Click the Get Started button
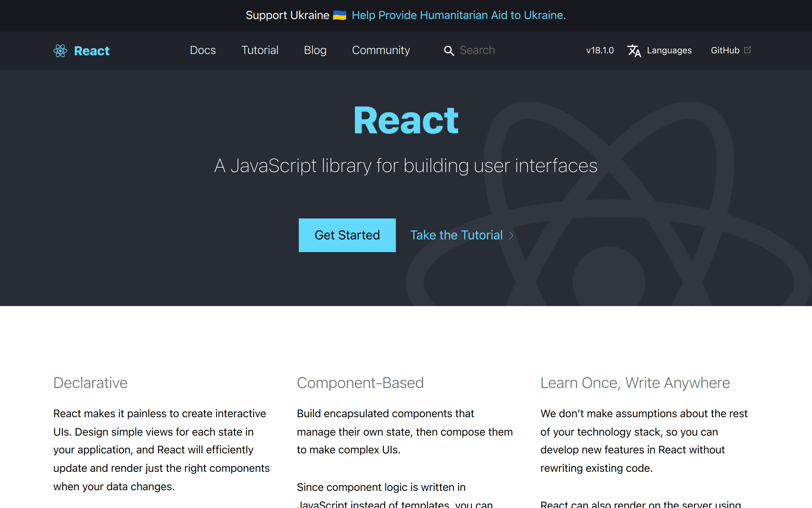Screen dimensions: 812x508 pyautogui.click(x=347, y=235)
